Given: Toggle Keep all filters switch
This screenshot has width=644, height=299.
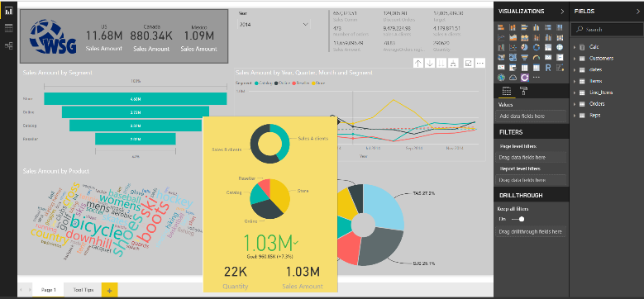Looking at the screenshot, I should click(x=518, y=219).
